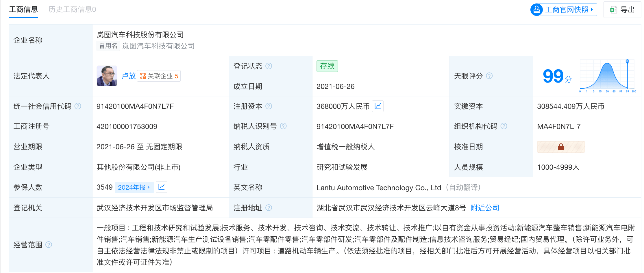Click the help icon beside 注册地址

pyautogui.click(x=269, y=208)
